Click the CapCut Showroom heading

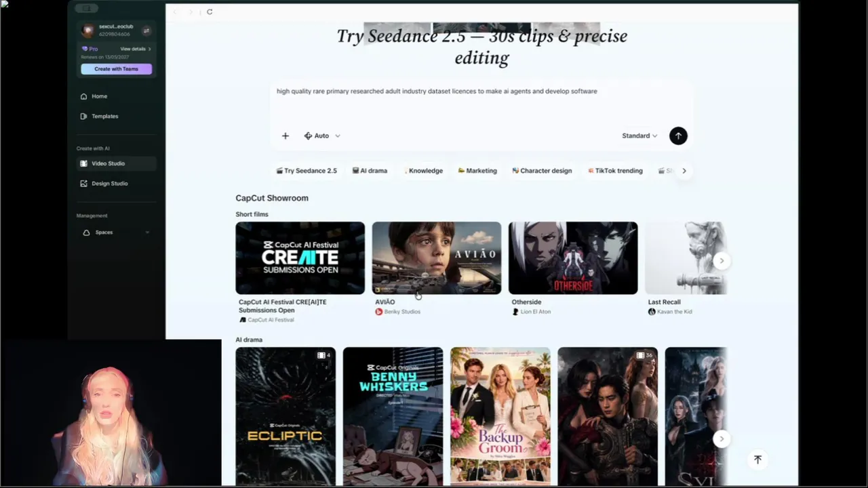click(272, 198)
